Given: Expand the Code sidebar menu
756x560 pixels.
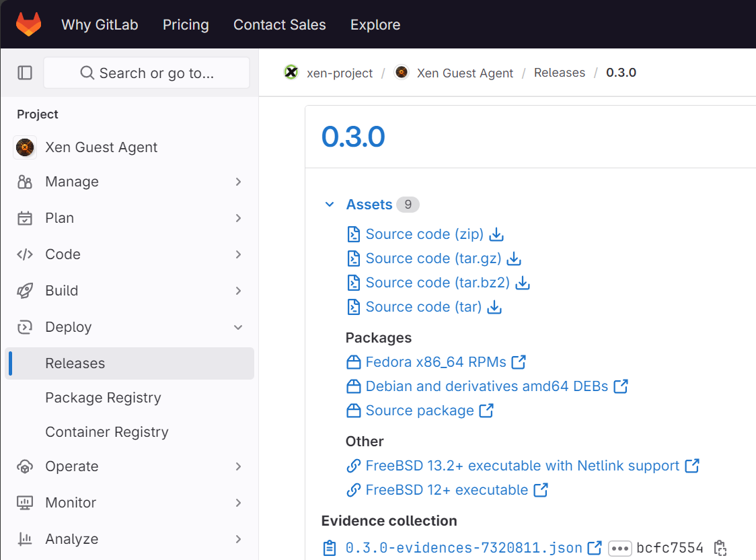Looking at the screenshot, I should (238, 254).
